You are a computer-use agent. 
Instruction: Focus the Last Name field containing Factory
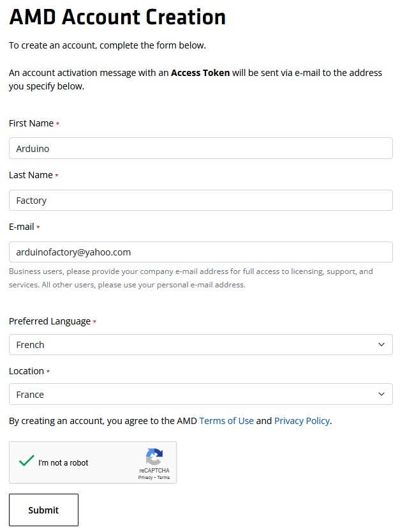[200, 200]
